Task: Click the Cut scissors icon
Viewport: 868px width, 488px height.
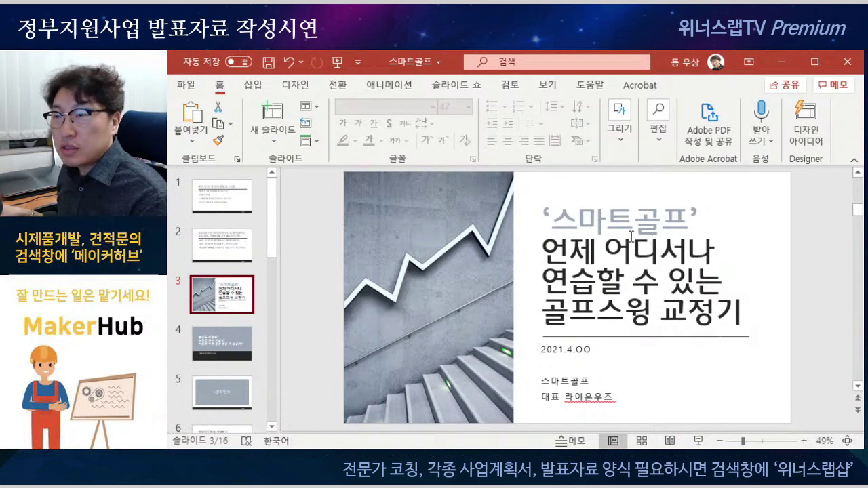Action: pos(218,107)
